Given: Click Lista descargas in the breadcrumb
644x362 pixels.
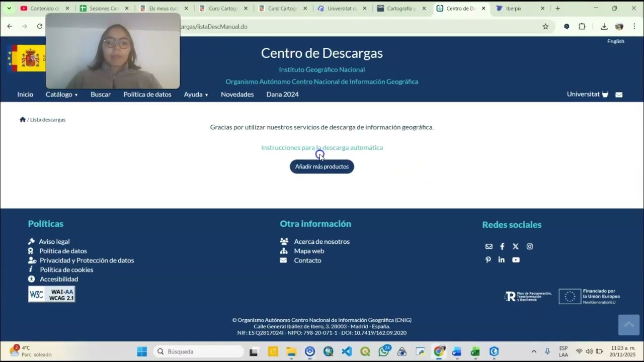Looking at the screenshot, I should 48,120.
